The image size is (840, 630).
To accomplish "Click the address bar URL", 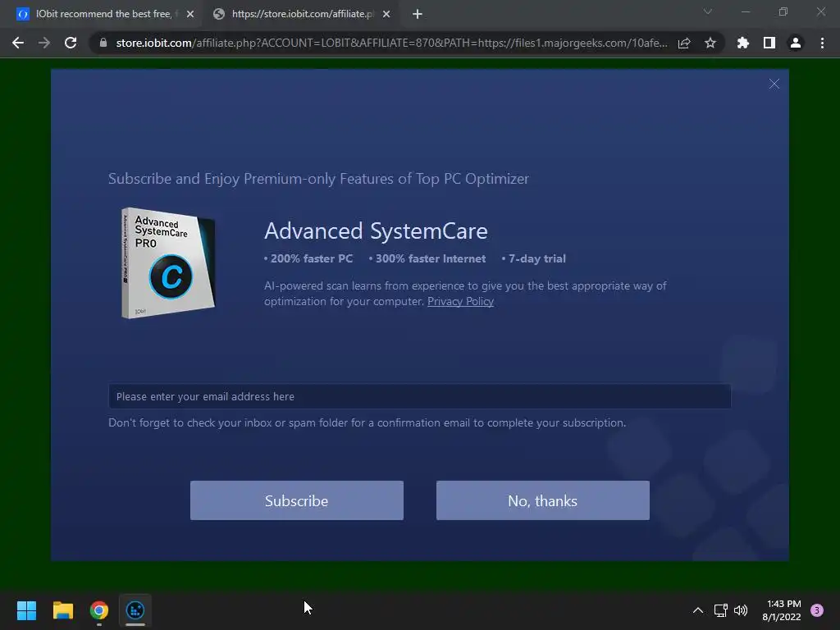I will (391, 43).
